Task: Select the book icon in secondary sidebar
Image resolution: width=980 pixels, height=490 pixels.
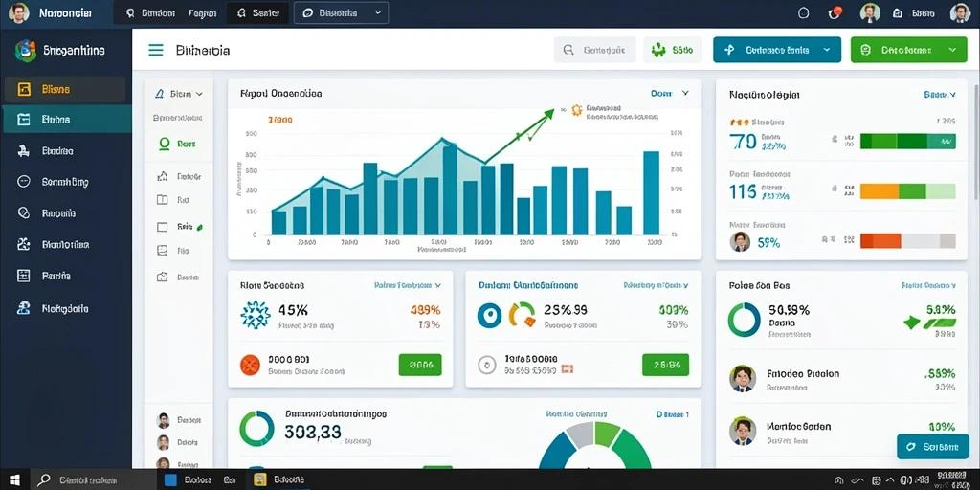Action: 162,200
